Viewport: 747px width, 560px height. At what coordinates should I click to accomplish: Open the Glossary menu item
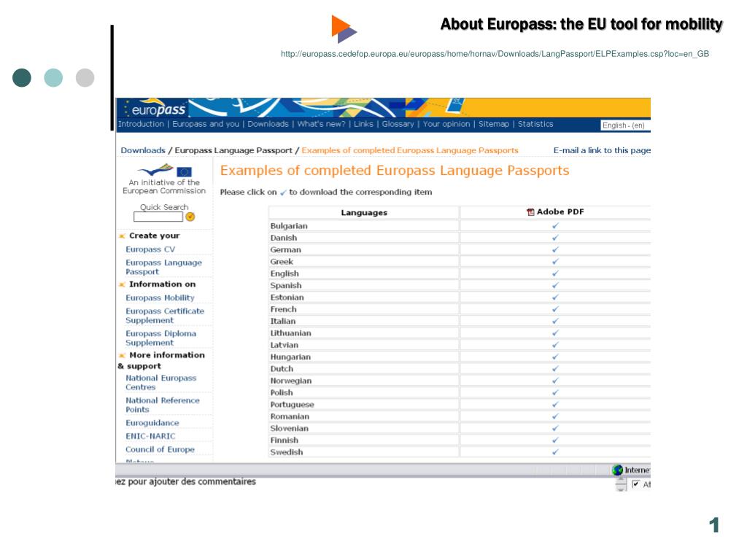398,124
